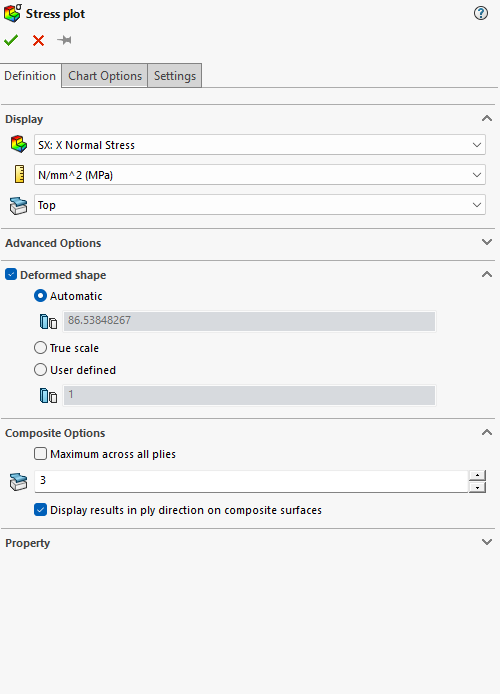Click the shell face icon beside Top
Image resolution: width=500 pixels, height=694 pixels.
pos(19,205)
